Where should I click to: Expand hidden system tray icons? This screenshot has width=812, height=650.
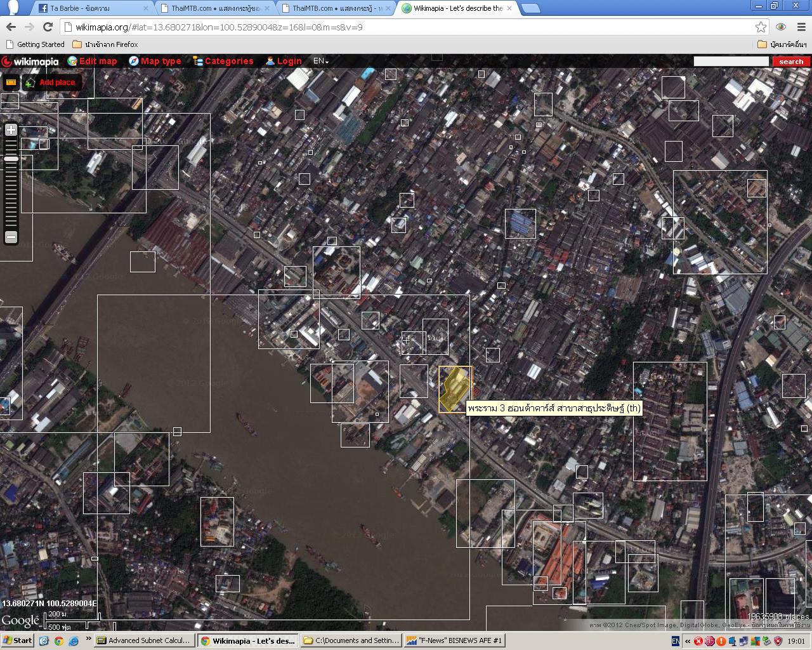[688, 641]
